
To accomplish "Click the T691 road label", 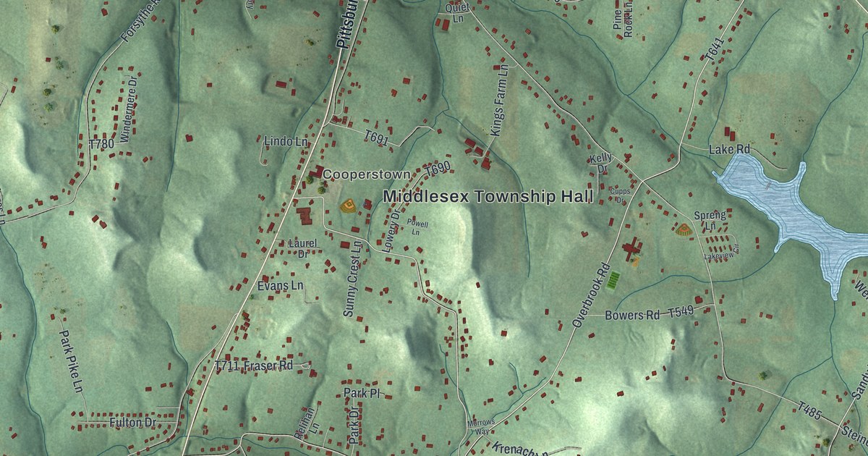I will click(x=377, y=137).
